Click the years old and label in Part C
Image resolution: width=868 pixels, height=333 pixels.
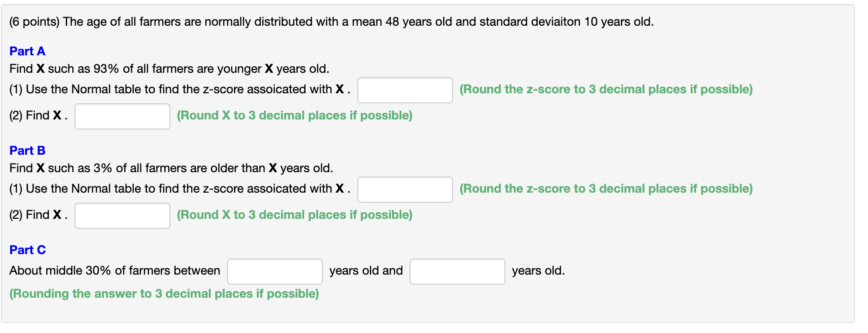(366, 270)
